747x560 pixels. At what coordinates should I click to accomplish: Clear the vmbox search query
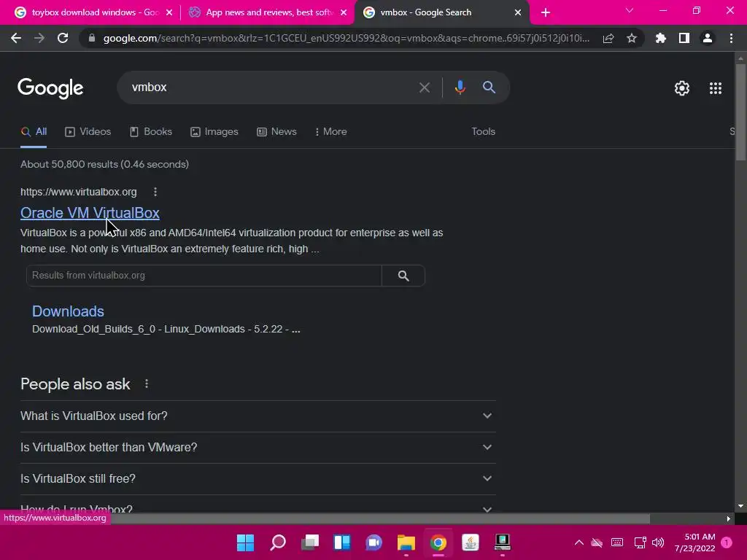click(x=425, y=87)
